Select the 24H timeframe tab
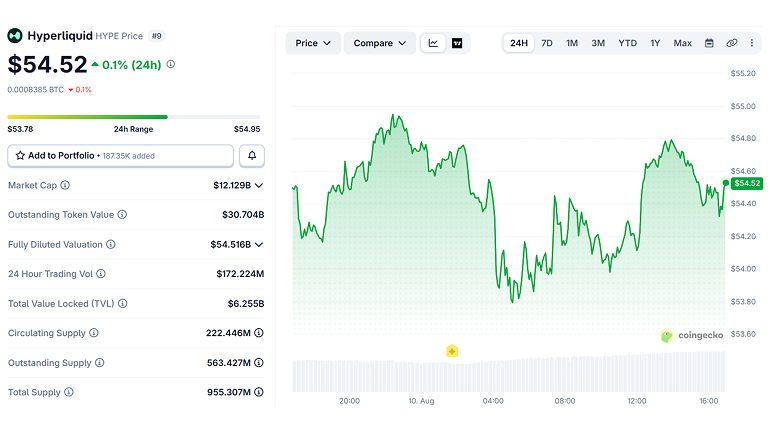768x432 pixels. [519, 43]
